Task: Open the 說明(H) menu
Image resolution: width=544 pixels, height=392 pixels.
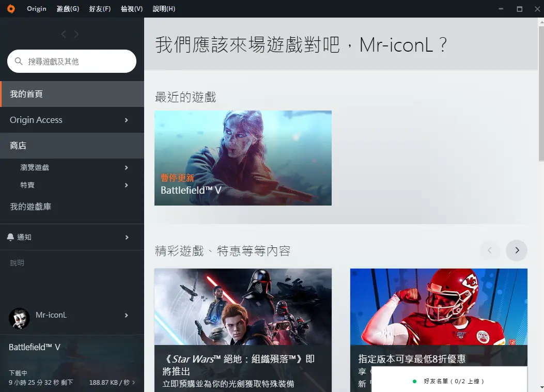Action: [x=164, y=9]
